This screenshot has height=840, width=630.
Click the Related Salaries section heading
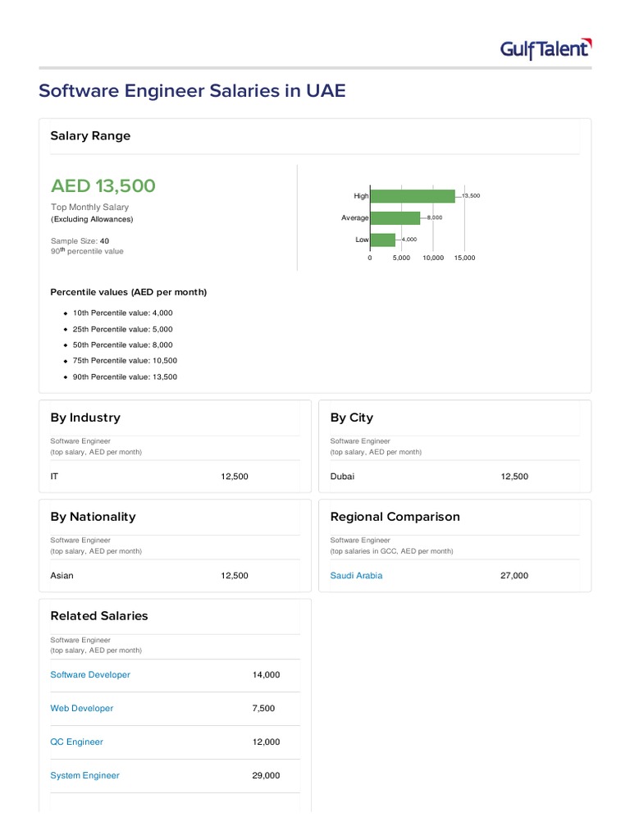[x=99, y=616]
